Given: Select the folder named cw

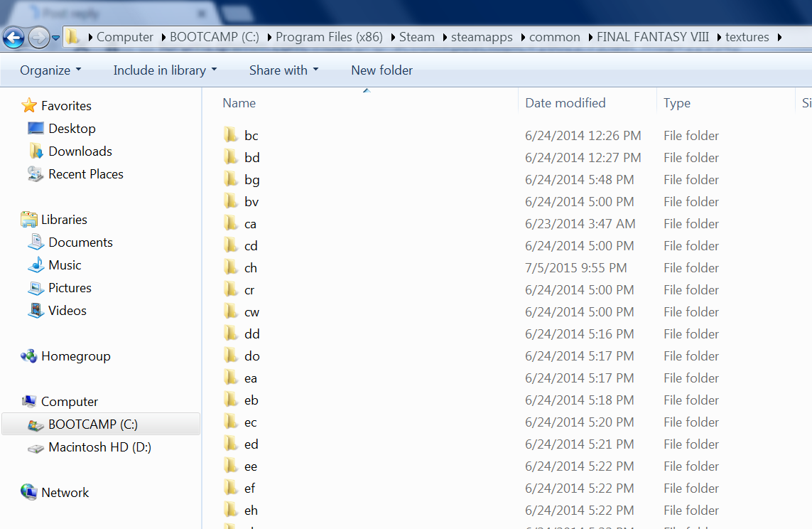Looking at the screenshot, I should click(251, 312).
